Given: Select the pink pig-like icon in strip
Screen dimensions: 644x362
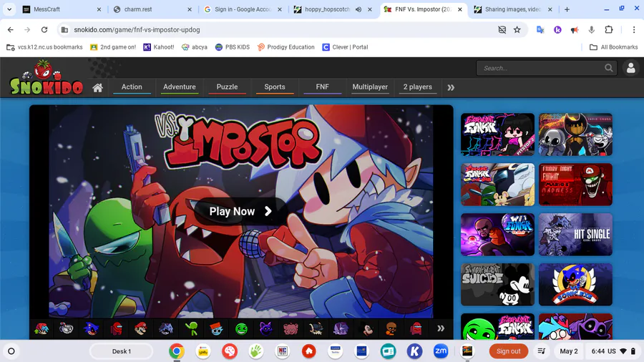Looking at the screenshot, I should (291, 328).
